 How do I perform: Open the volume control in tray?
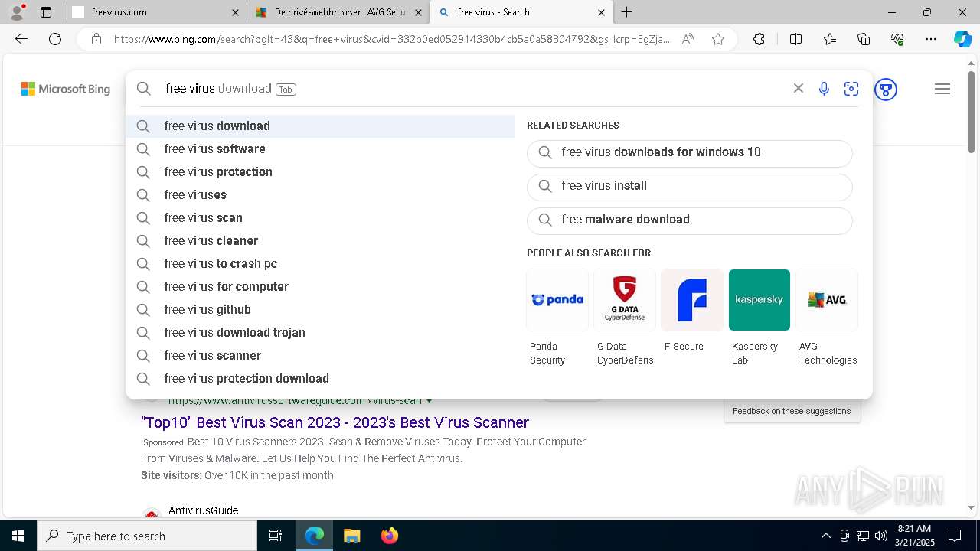(x=881, y=536)
